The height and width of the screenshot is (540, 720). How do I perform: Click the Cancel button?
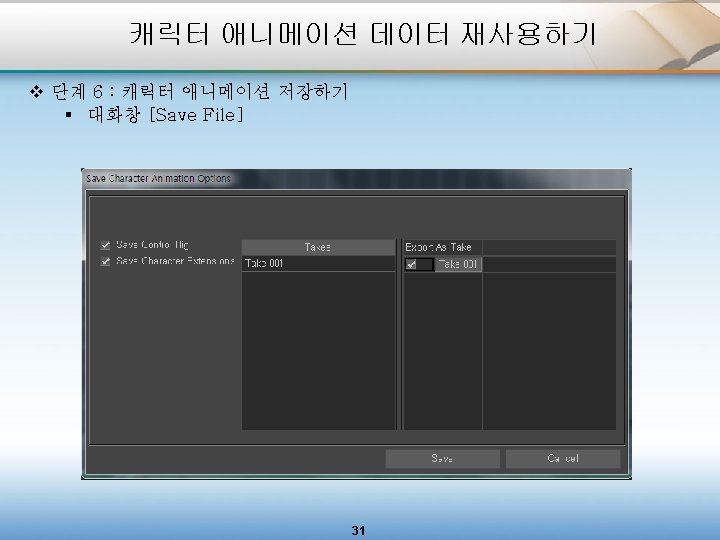tap(563, 458)
